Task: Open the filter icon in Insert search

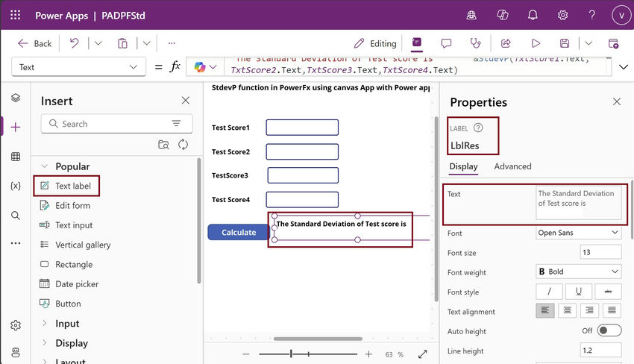Action: point(176,123)
